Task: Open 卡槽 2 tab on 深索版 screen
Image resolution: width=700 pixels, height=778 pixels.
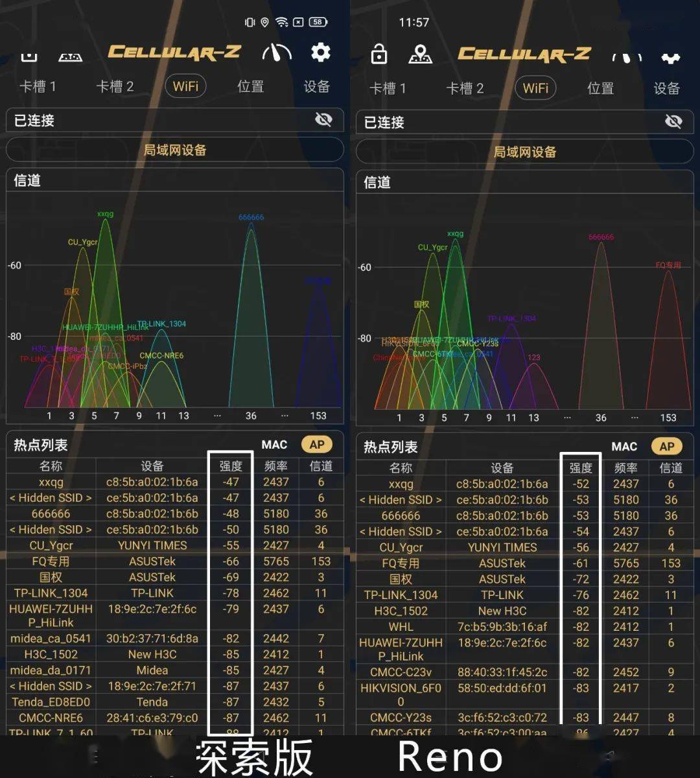Action: pyautogui.click(x=115, y=86)
